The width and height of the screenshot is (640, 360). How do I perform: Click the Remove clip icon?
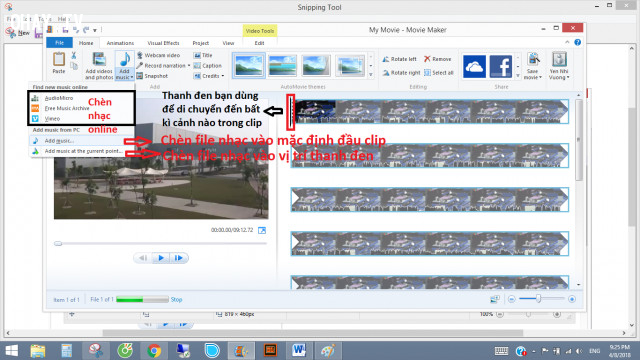click(x=427, y=59)
